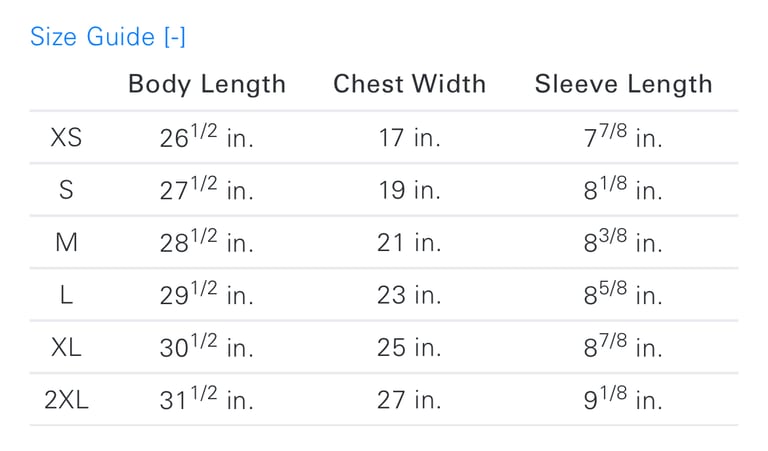Select the XL size row label
Viewport: 768px width, 451px height.
click(66, 348)
